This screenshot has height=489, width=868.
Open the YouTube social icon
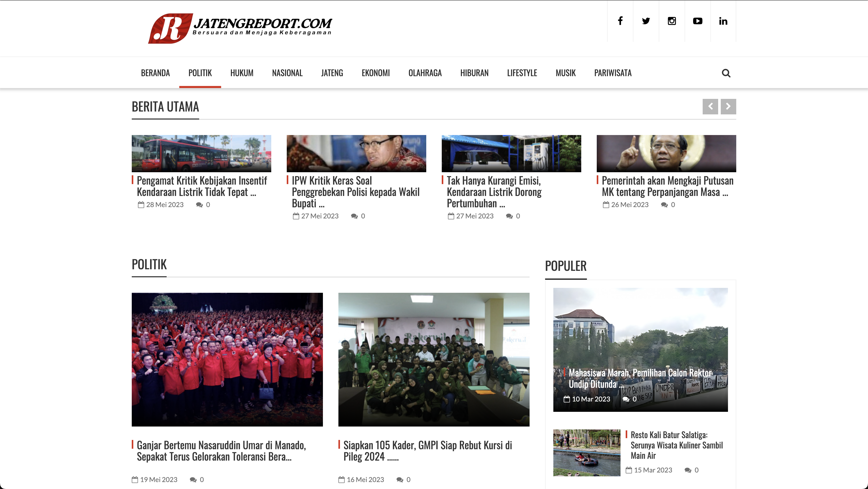[698, 21]
